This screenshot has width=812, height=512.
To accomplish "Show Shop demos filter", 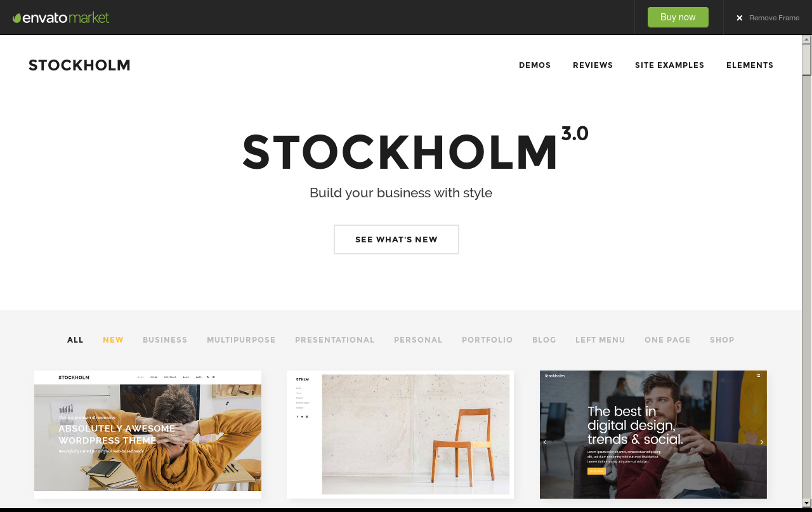I will pyautogui.click(x=722, y=340).
